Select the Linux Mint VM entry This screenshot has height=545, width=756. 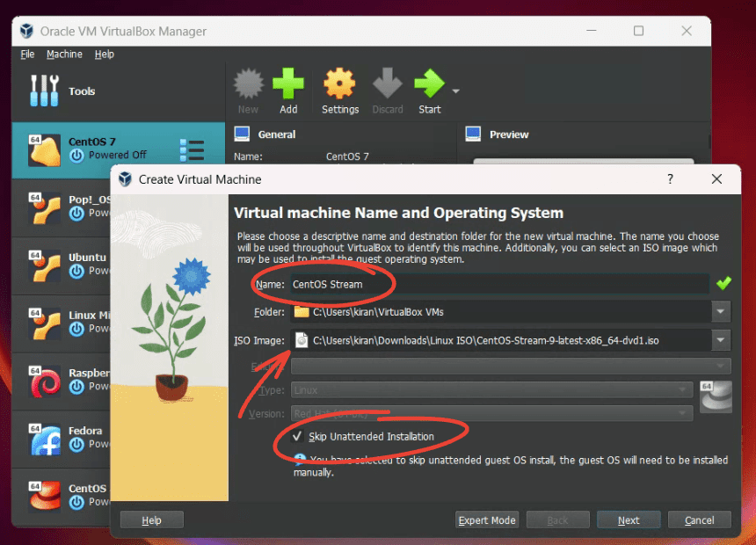pyautogui.click(x=62, y=323)
